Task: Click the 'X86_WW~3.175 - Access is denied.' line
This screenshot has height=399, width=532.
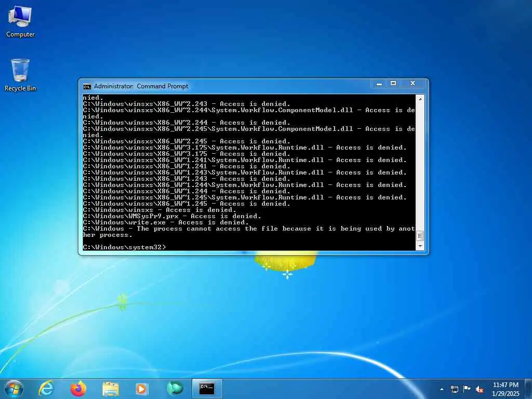Action: point(187,154)
